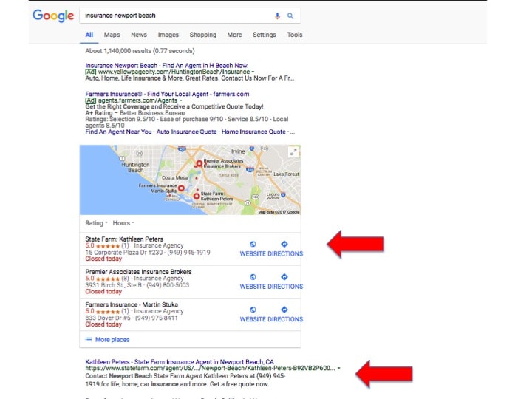532x399 pixels.
Task: Click Irvine label on map
Action: click(x=238, y=151)
